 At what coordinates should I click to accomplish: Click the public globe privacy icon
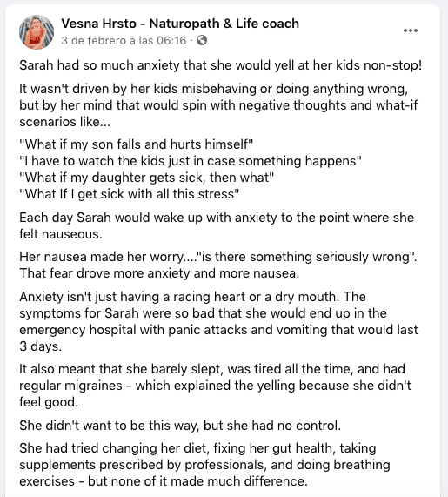click(x=202, y=40)
